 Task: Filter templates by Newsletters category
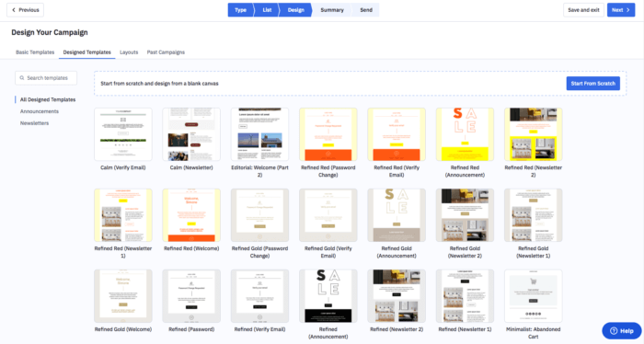click(x=35, y=123)
